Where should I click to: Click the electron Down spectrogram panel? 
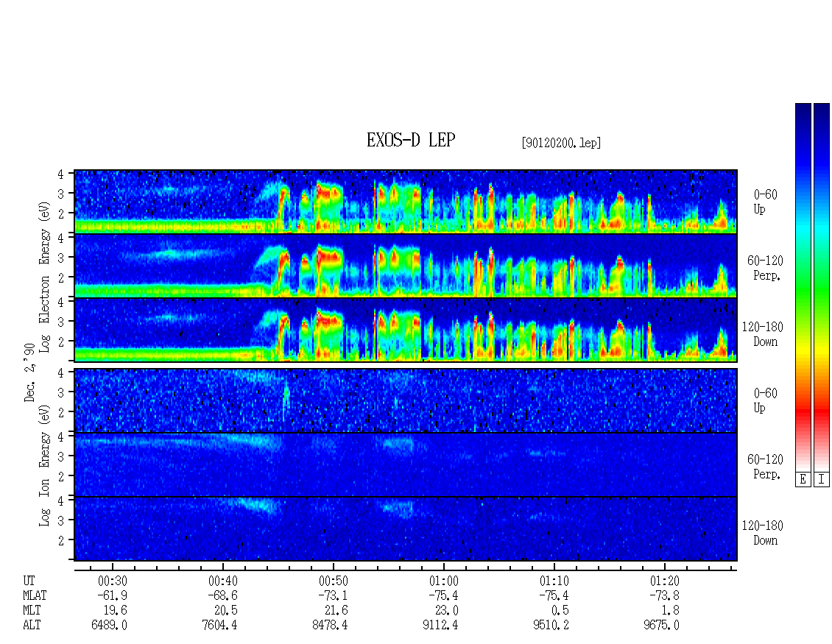tap(406, 330)
